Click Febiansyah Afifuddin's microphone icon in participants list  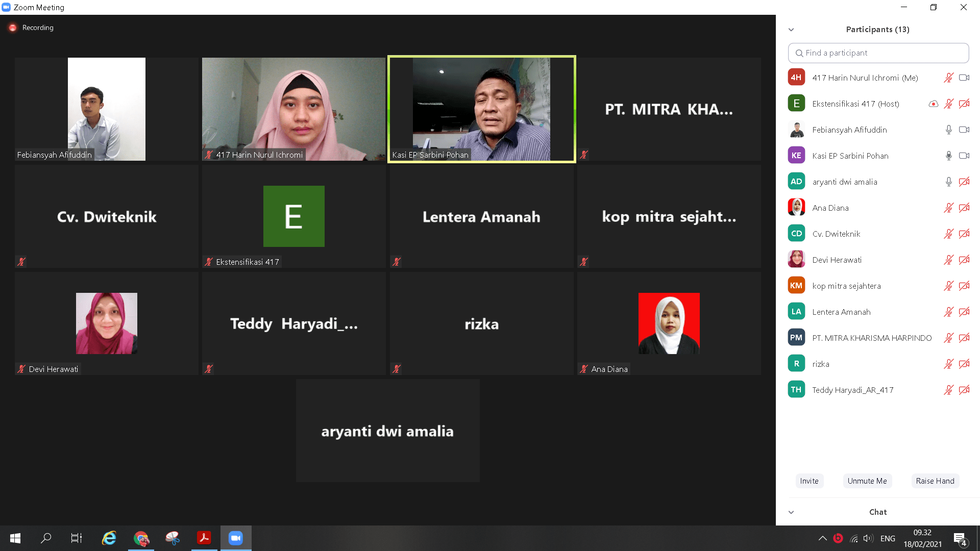pos(948,130)
